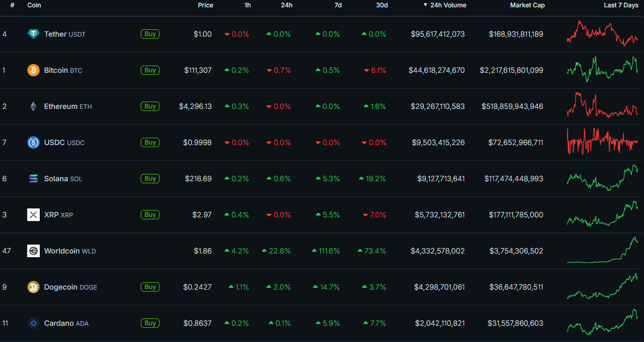The height and width of the screenshot is (342, 644).
Task: Click the XRP logo icon
Action: tap(33, 215)
